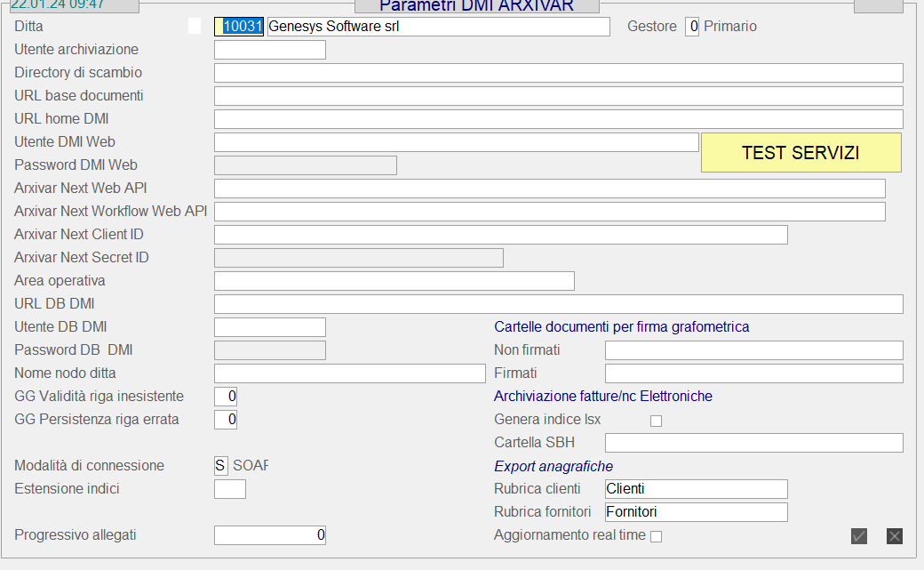Click the Ditta code field 10031
This screenshot has height=570, width=924.
click(x=240, y=27)
